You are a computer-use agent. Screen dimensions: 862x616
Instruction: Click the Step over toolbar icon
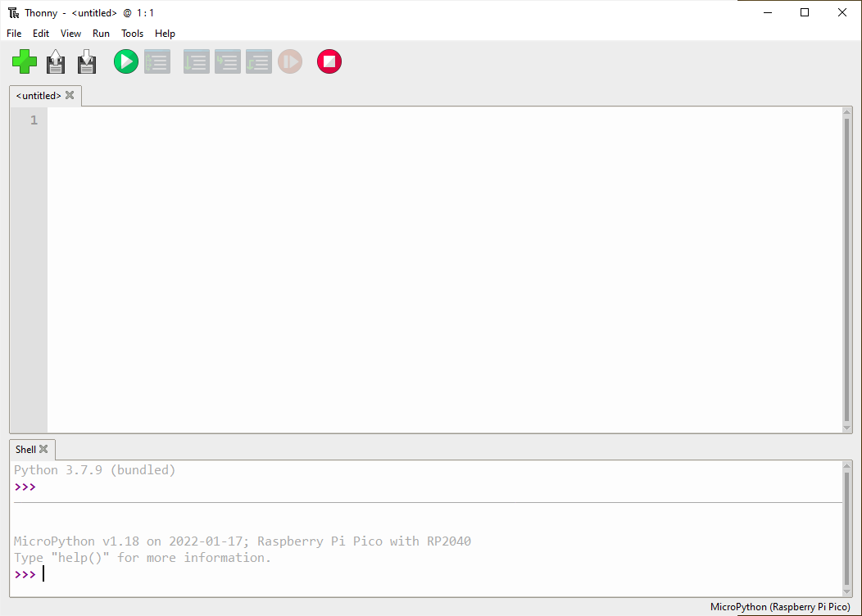pos(196,61)
